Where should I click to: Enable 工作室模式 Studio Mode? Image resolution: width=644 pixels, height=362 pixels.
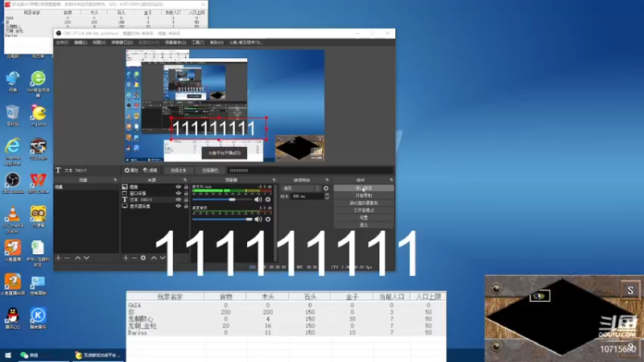(364, 210)
